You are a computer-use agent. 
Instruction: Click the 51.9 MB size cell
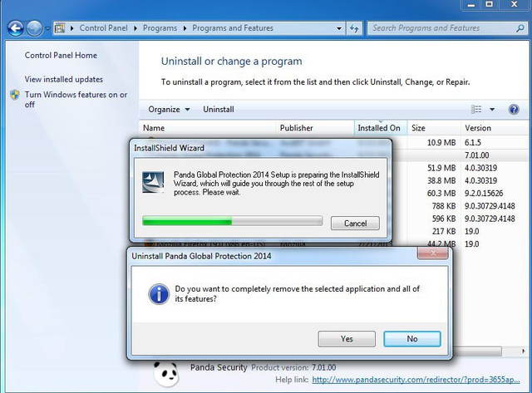point(441,168)
